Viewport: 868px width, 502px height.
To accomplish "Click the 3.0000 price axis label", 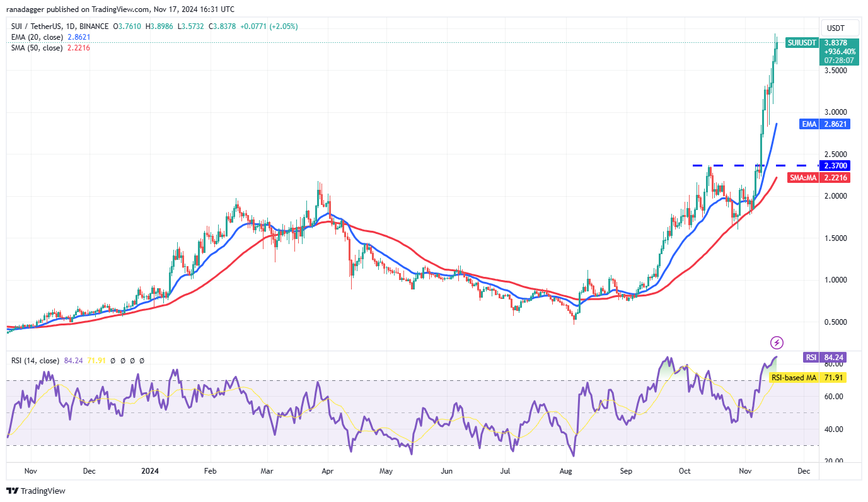I will pos(836,112).
